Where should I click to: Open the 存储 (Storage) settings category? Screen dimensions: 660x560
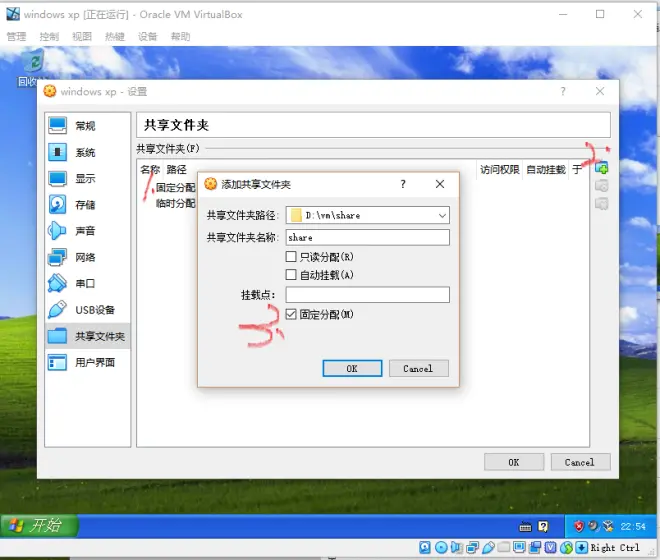(87, 205)
